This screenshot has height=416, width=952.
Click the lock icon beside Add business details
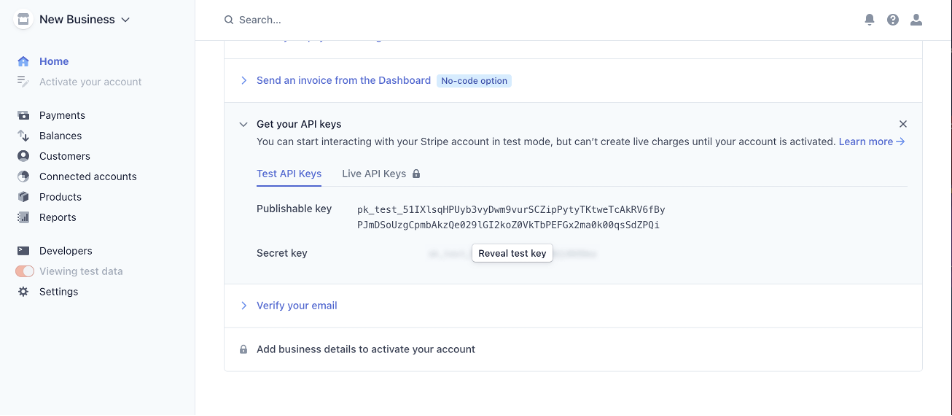[243, 350]
